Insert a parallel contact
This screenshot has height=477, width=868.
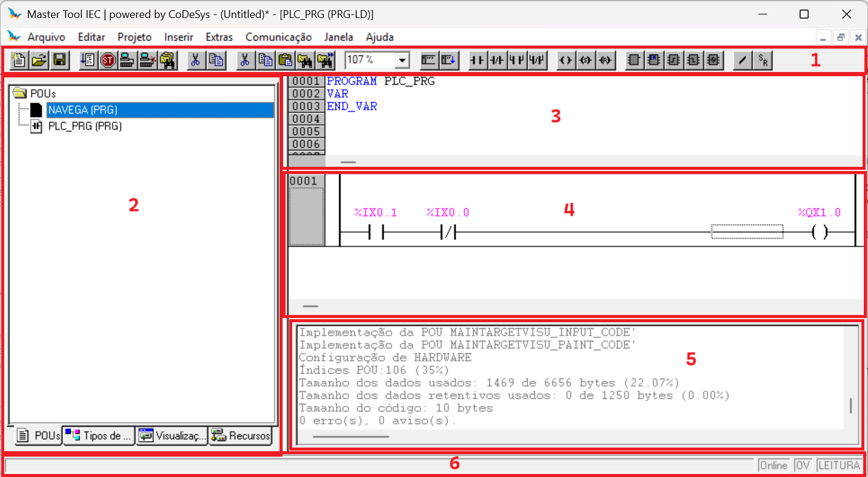[518, 60]
